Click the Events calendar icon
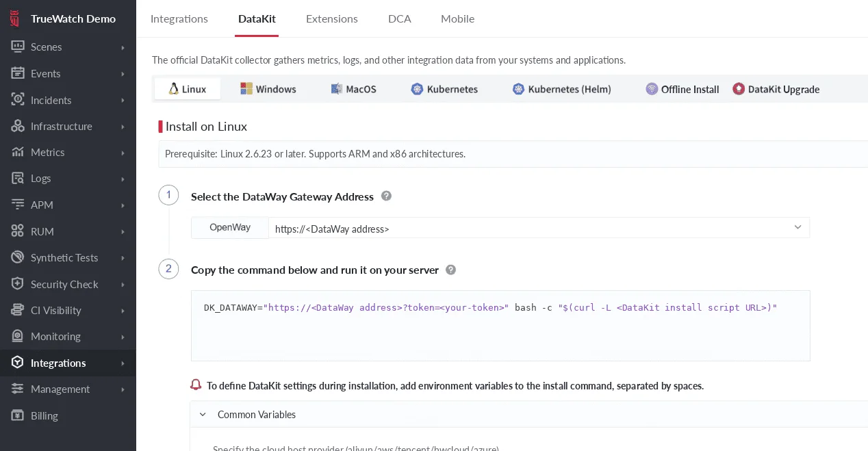The width and height of the screenshot is (868, 451). [18, 73]
